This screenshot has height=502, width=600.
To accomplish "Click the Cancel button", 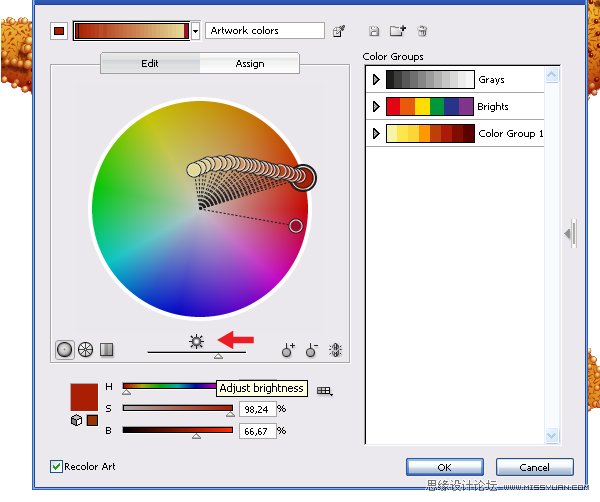I will pyautogui.click(x=535, y=467).
